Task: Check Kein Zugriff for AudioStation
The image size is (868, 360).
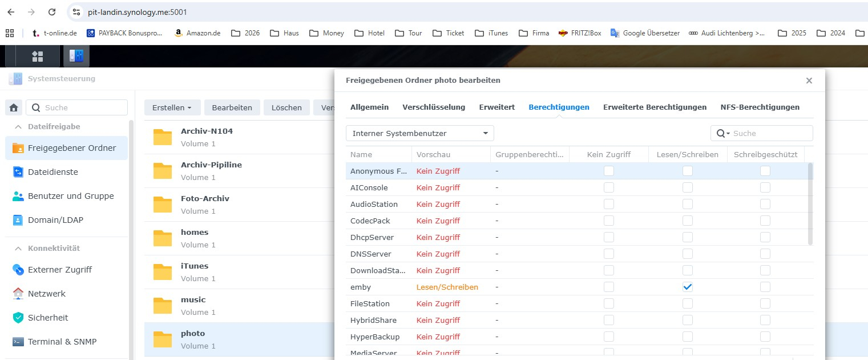Action: pos(609,204)
